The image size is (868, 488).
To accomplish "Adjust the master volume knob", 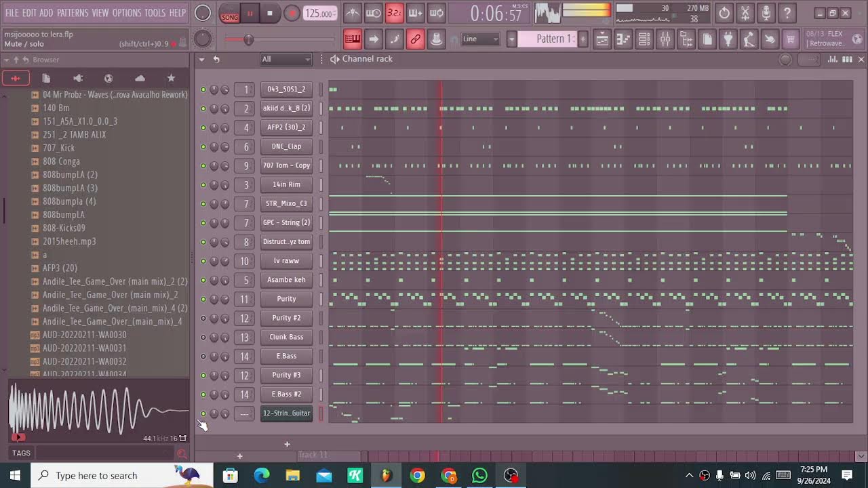I will pyautogui.click(x=203, y=13).
